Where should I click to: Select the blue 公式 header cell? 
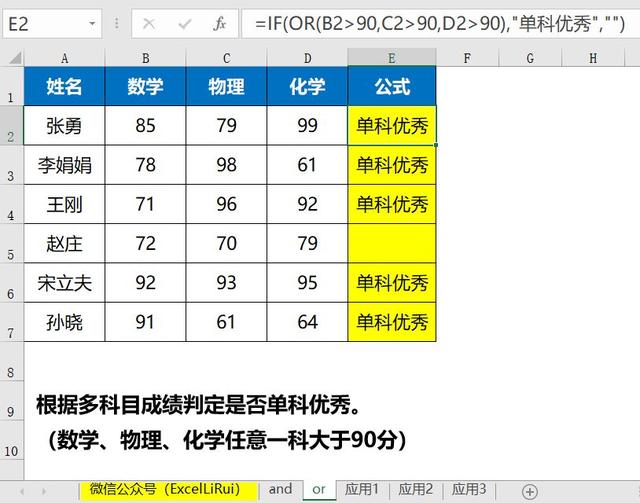coord(392,86)
